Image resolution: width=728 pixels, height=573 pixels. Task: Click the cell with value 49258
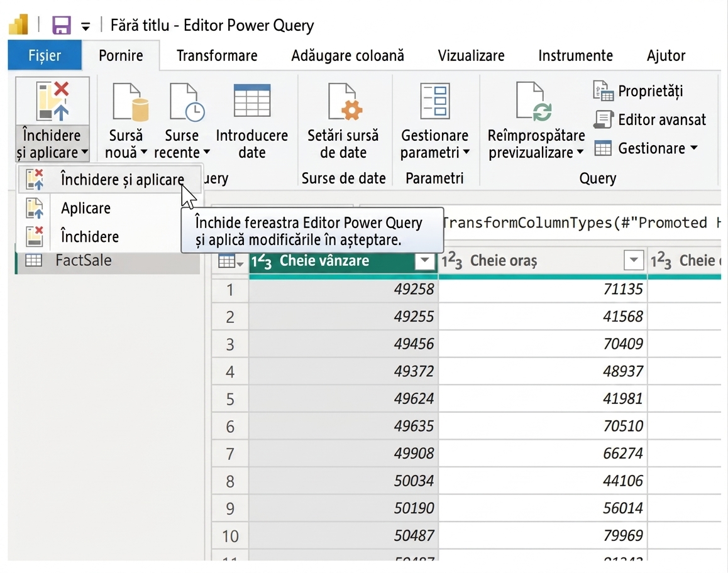pos(344,290)
